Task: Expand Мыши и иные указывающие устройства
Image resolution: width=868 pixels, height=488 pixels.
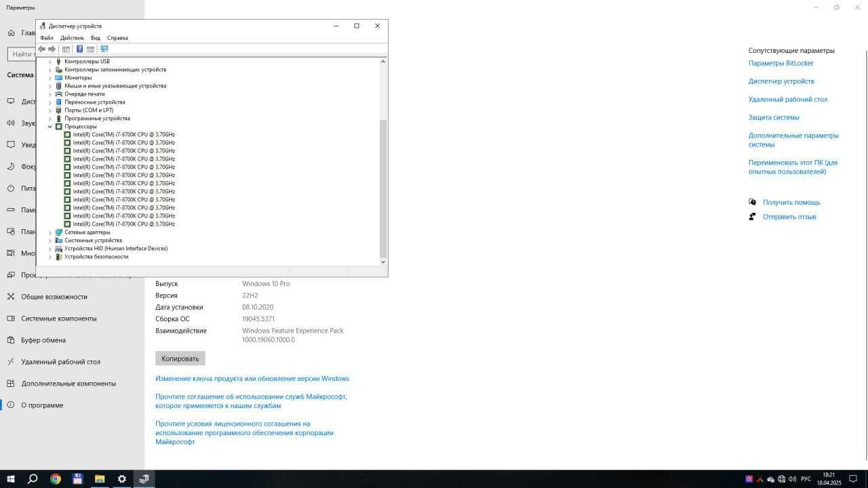Action: (50, 86)
